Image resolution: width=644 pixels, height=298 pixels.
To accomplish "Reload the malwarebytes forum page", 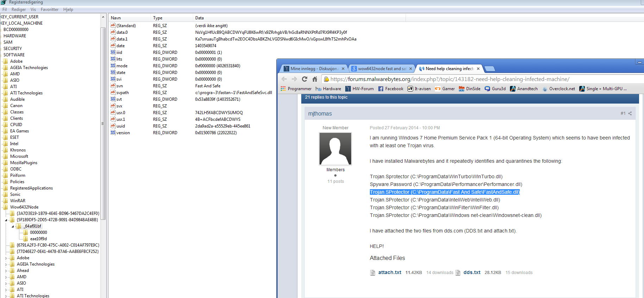I will (x=305, y=79).
